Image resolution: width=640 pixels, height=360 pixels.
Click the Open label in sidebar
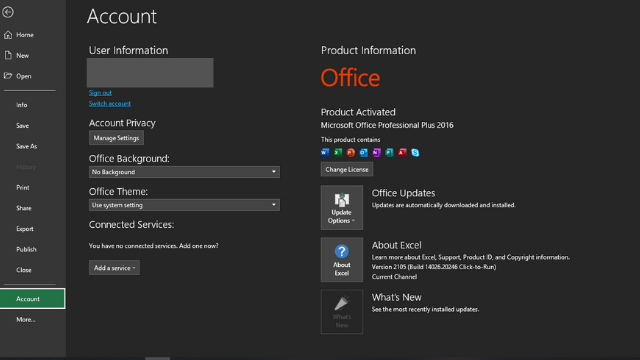click(x=24, y=76)
